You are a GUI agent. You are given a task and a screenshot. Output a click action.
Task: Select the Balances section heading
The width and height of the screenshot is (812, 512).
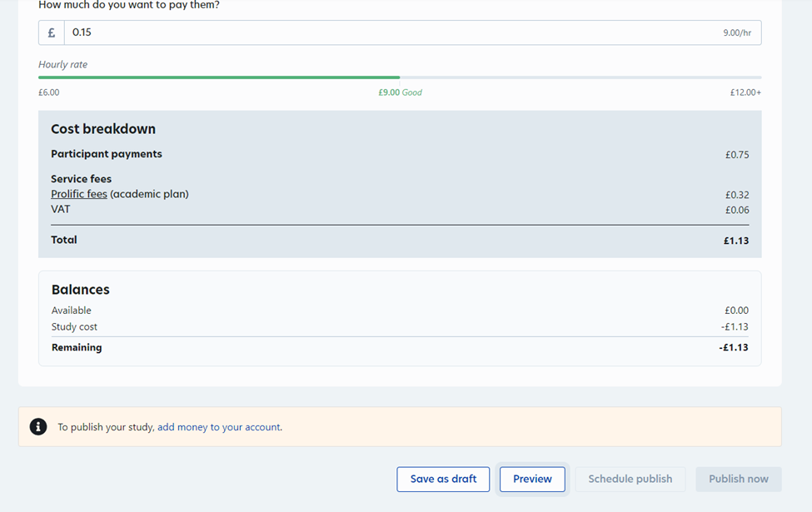pyautogui.click(x=81, y=290)
